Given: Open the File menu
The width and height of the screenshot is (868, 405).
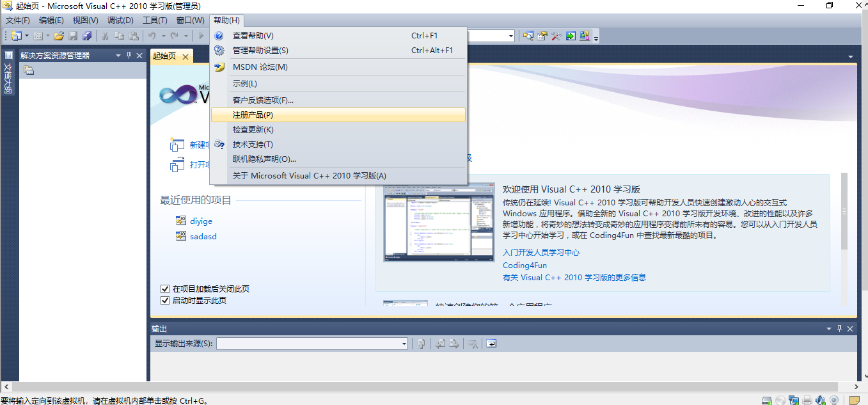Looking at the screenshot, I should [x=18, y=20].
